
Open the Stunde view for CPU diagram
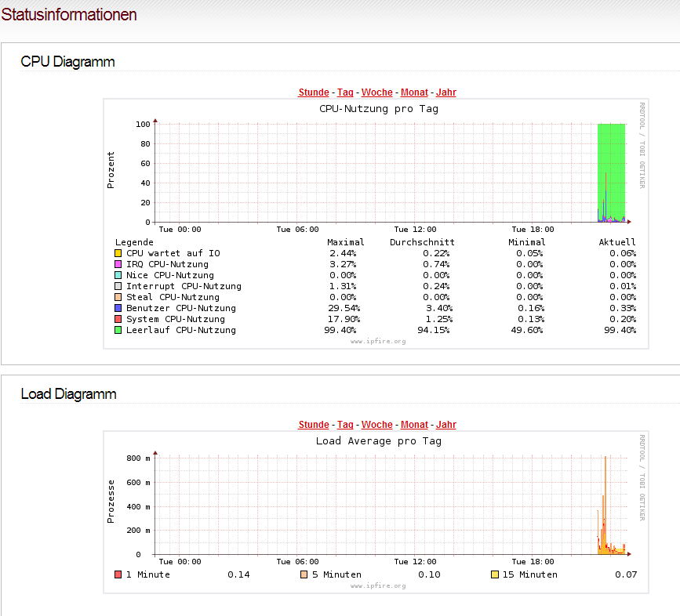[314, 92]
